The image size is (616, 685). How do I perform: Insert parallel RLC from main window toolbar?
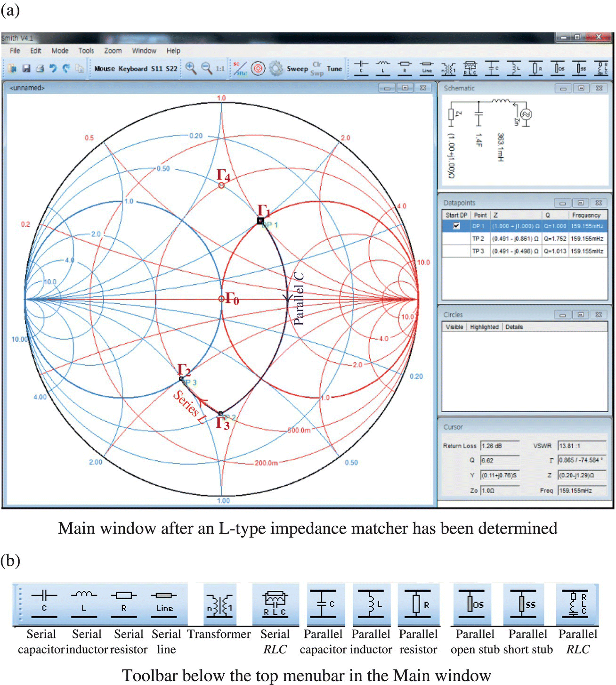point(601,69)
